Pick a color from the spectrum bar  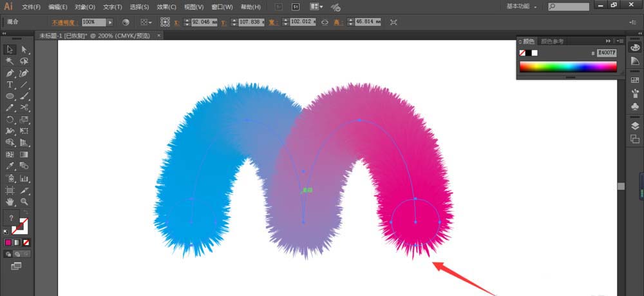coord(567,66)
